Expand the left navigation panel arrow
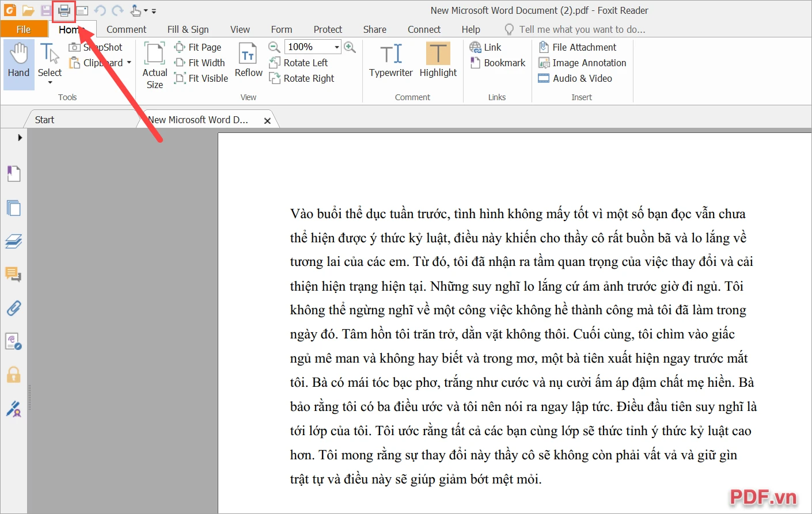Image resolution: width=812 pixels, height=514 pixels. pos(20,138)
